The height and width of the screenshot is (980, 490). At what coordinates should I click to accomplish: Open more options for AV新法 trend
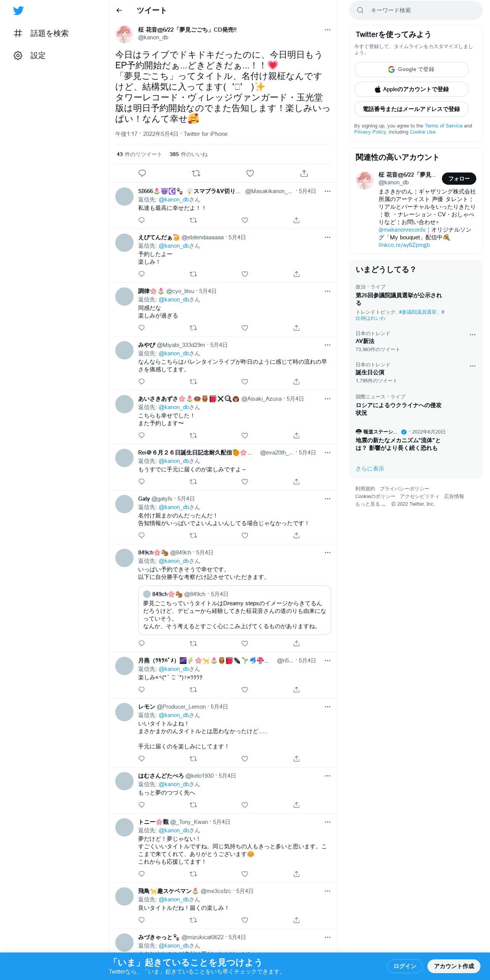tap(472, 335)
